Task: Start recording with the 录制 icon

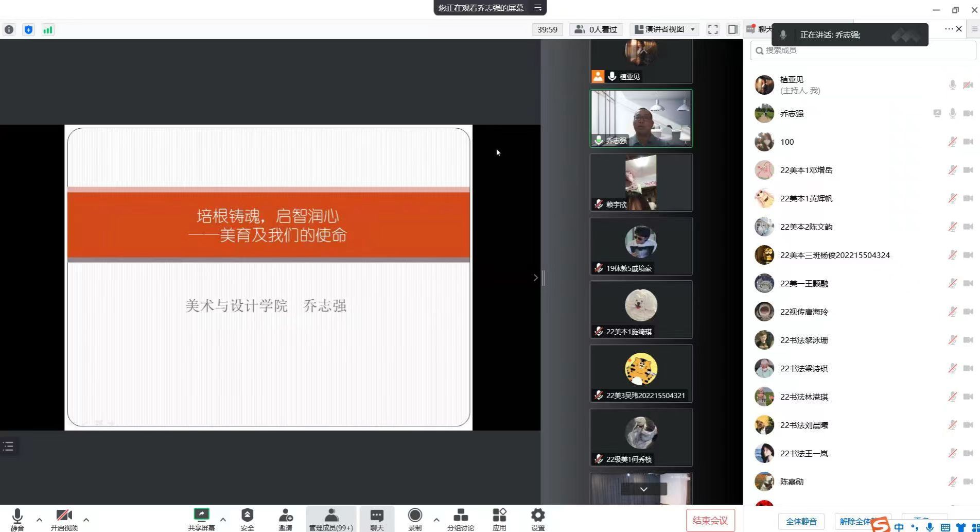Action: click(x=415, y=516)
